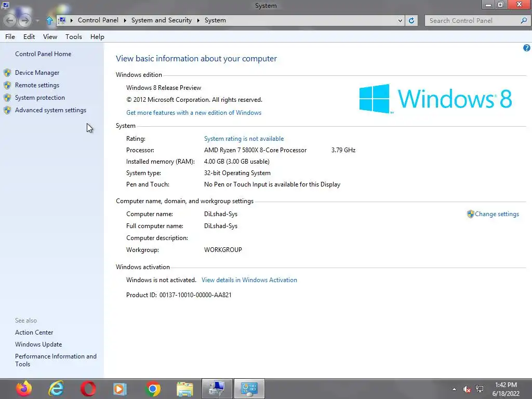Screen dimensions: 532x399
Task: Launch Internet Explorer from the taskbar
Action: [56, 389]
